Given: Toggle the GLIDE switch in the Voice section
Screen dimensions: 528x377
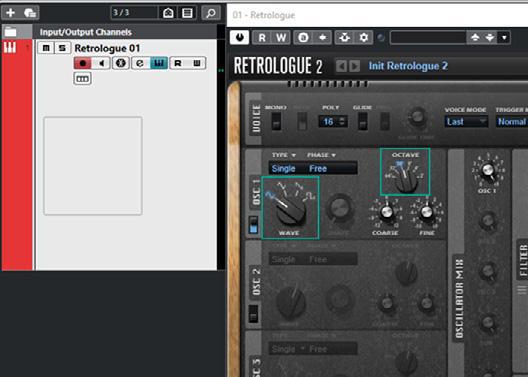Looking at the screenshot, I should 362,121.
